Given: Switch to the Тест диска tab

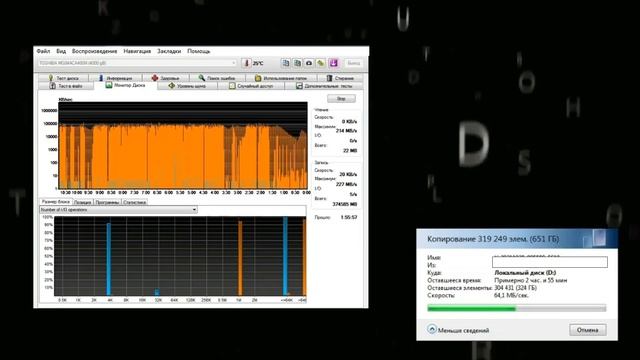Looking at the screenshot, I should click(x=64, y=78).
